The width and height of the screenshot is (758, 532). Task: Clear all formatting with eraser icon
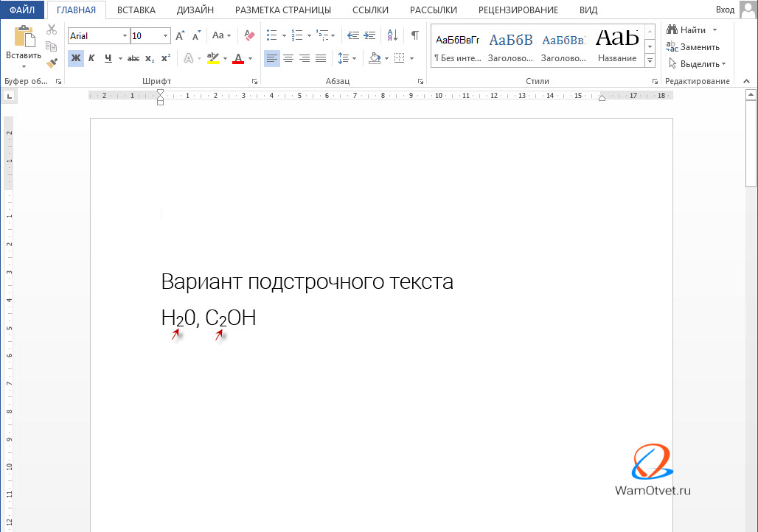[x=249, y=35]
